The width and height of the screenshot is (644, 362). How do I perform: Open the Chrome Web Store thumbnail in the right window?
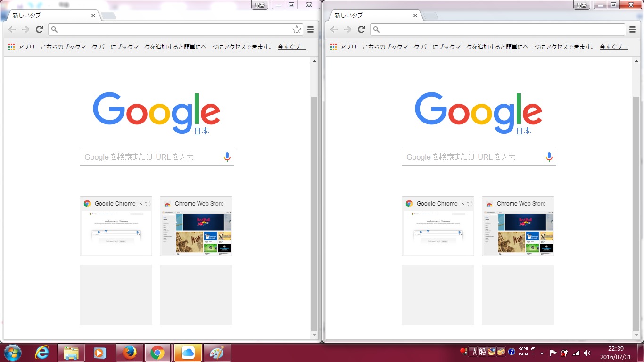click(518, 226)
